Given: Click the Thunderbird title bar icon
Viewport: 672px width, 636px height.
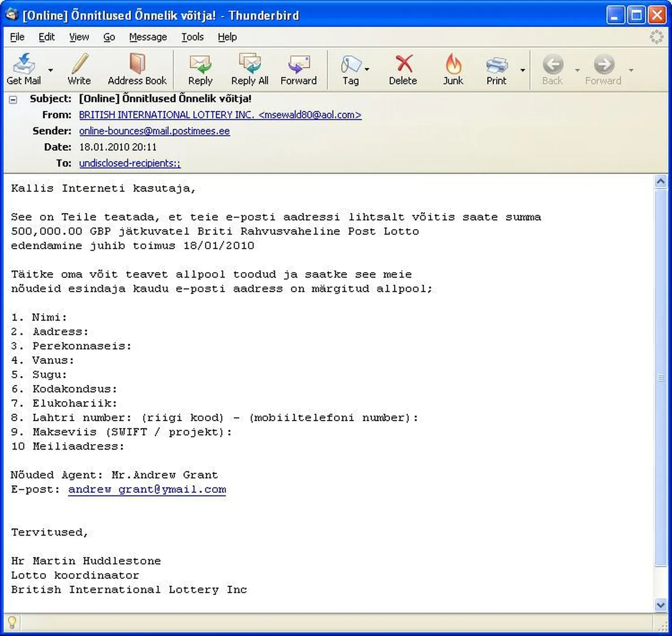Looking at the screenshot, I should click(12, 15).
